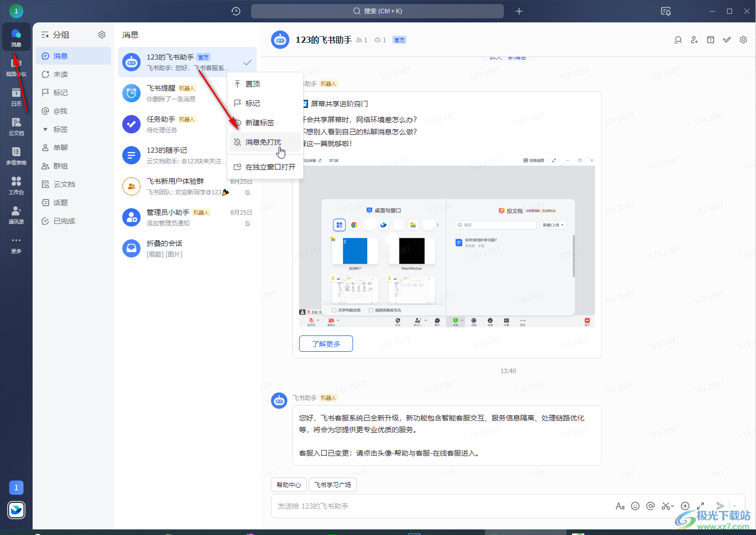Click the search-in-chat icon in header
Image resolution: width=756 pixels, height=535 pixels.
click(678, 40)
